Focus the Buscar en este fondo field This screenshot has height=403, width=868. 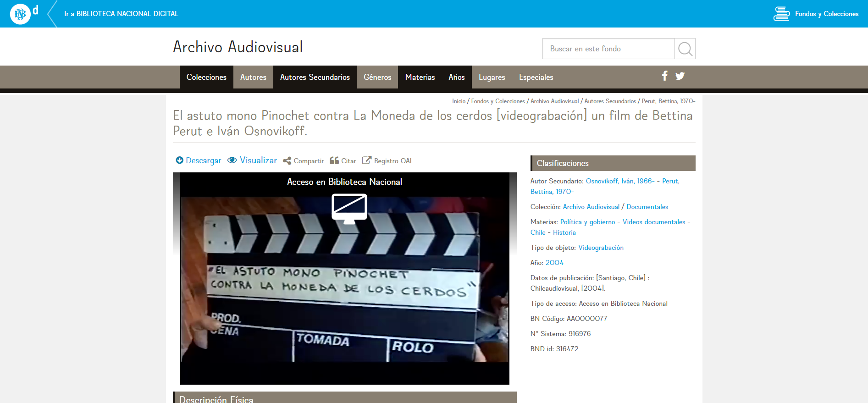click(x=608, y=49)
